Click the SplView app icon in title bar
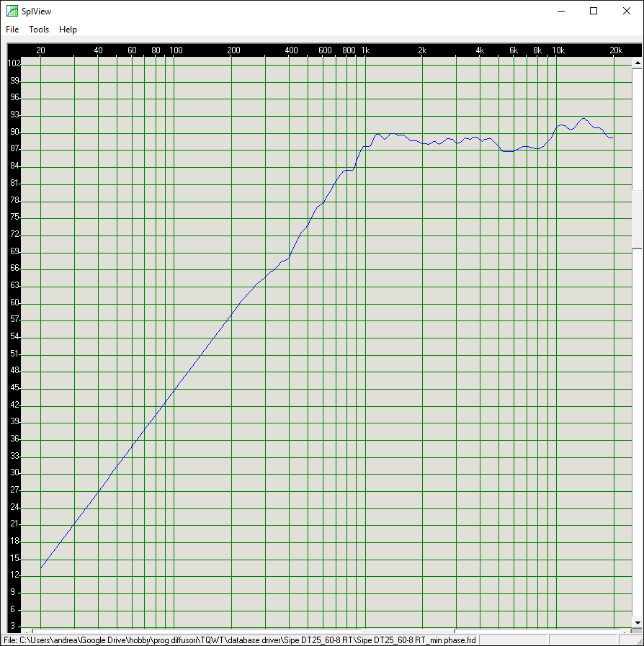The width and height of the screenshot is (644, 646). point(12,11)
